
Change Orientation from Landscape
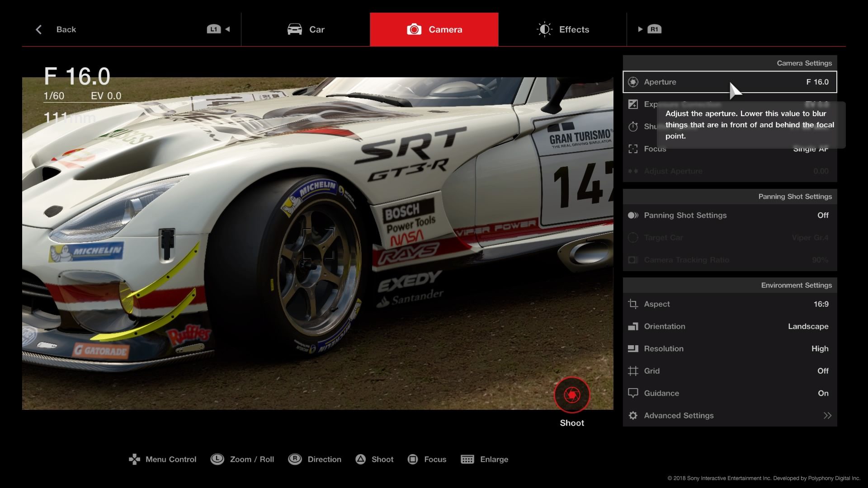tap(808, 326)
